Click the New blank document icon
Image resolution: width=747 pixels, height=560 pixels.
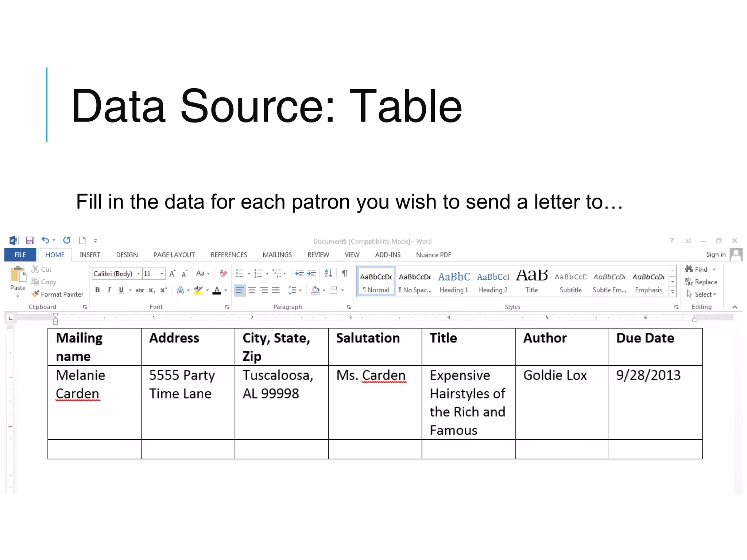coord(82,240)
